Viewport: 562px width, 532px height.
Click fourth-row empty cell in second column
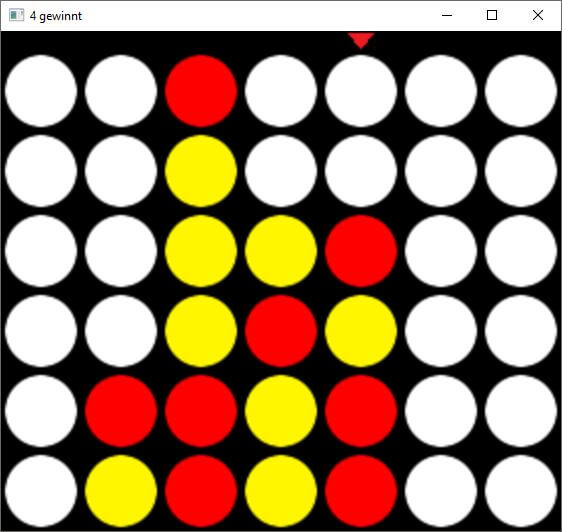click(121, 331)
